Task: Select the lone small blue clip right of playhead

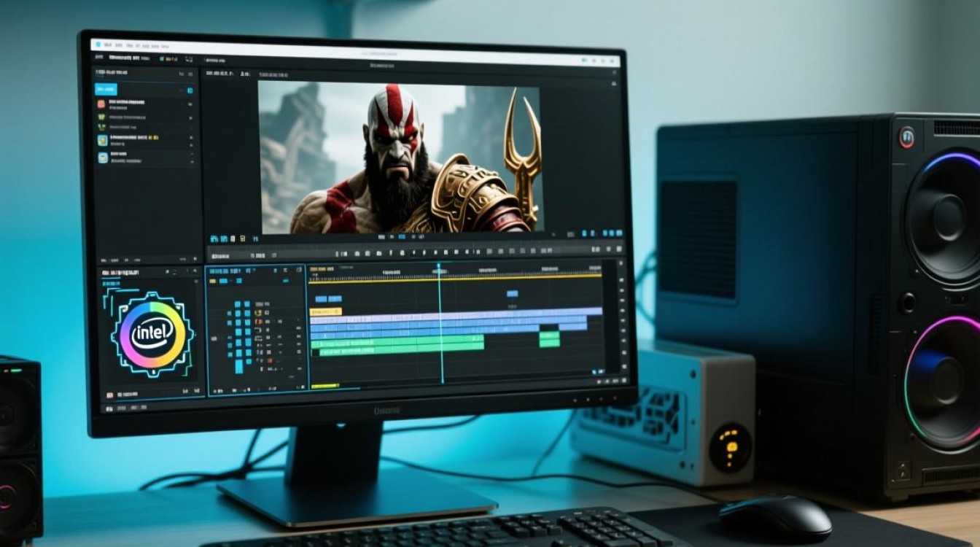Action: click(513, 293)
